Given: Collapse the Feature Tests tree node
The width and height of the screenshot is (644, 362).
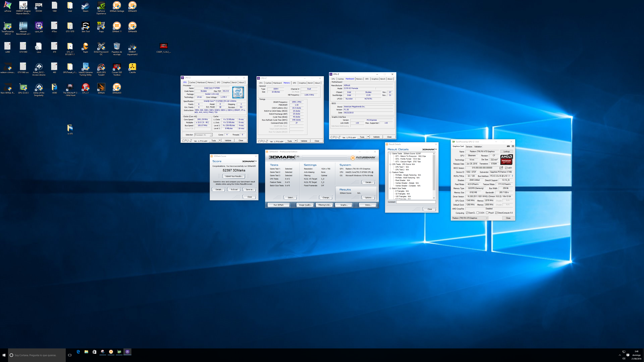Looking at the screenshot, I should click(390, 172).
